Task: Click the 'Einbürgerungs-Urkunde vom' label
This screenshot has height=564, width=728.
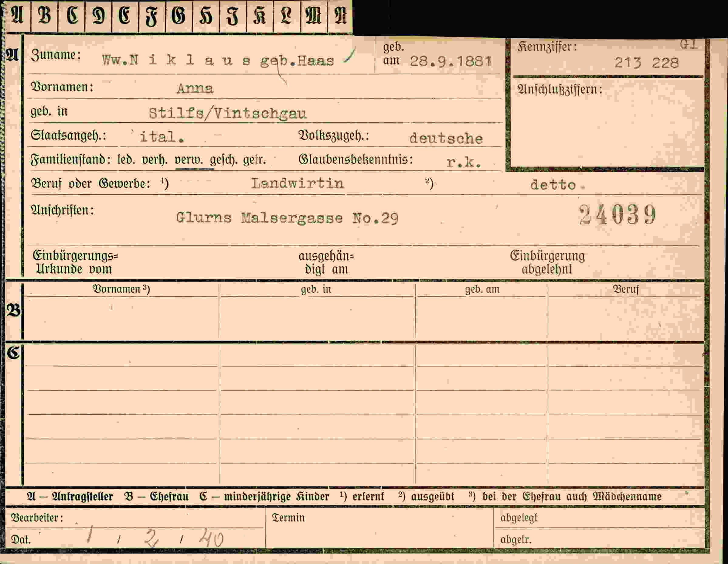Action: click(75, 262)
